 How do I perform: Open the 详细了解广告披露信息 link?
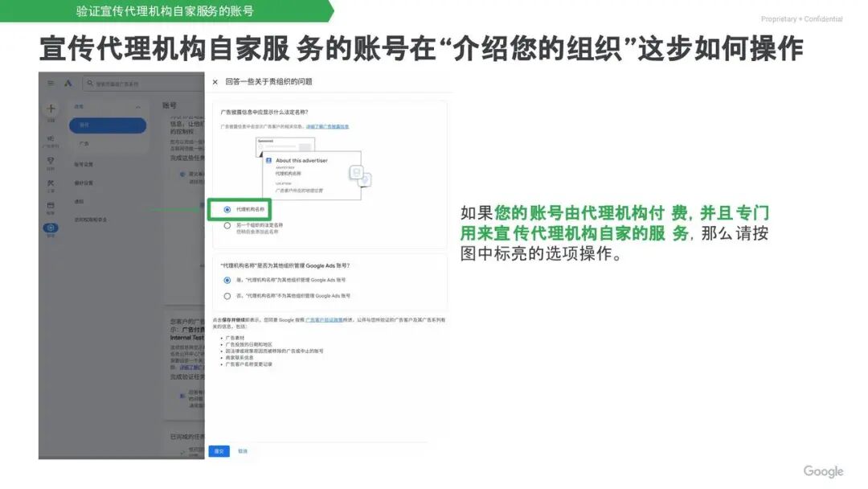pos(327,127)
